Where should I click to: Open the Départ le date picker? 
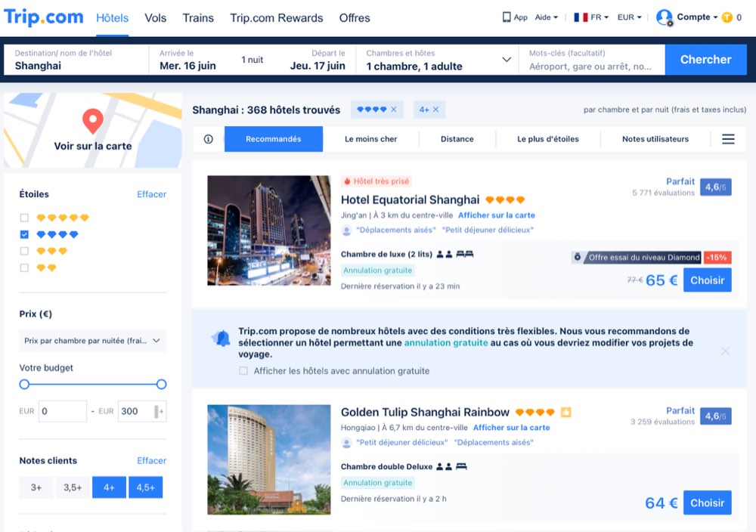[x=318, y=60]
